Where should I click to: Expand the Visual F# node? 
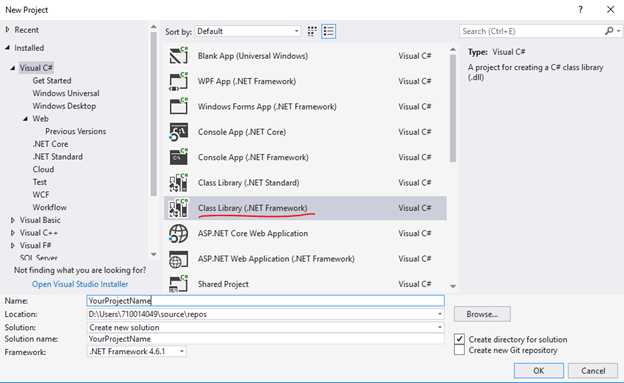(x=13, y=246)
